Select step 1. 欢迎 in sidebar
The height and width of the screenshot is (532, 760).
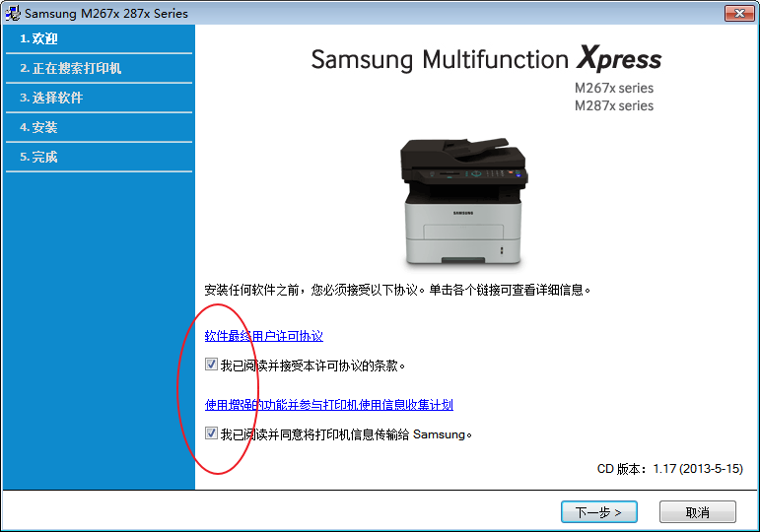point(38,38)
